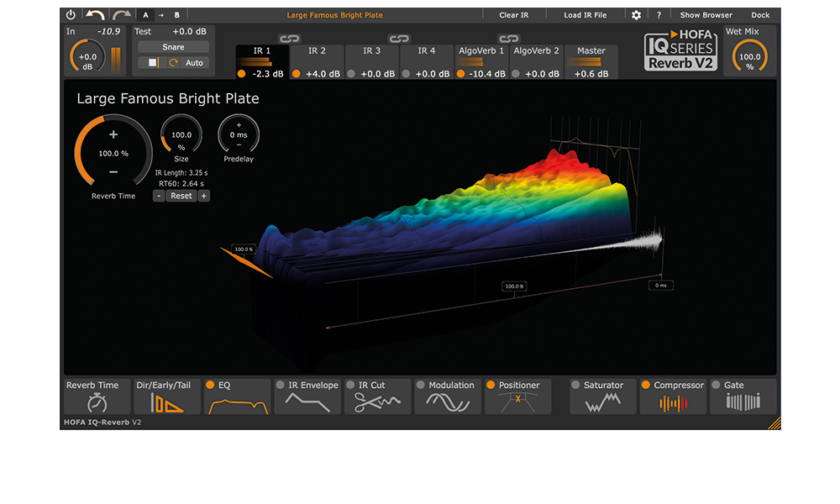Viewport: 840px width, 504px height.
Task: Select preset slot A
Action: pyautogui.click(x=145, y=15)
